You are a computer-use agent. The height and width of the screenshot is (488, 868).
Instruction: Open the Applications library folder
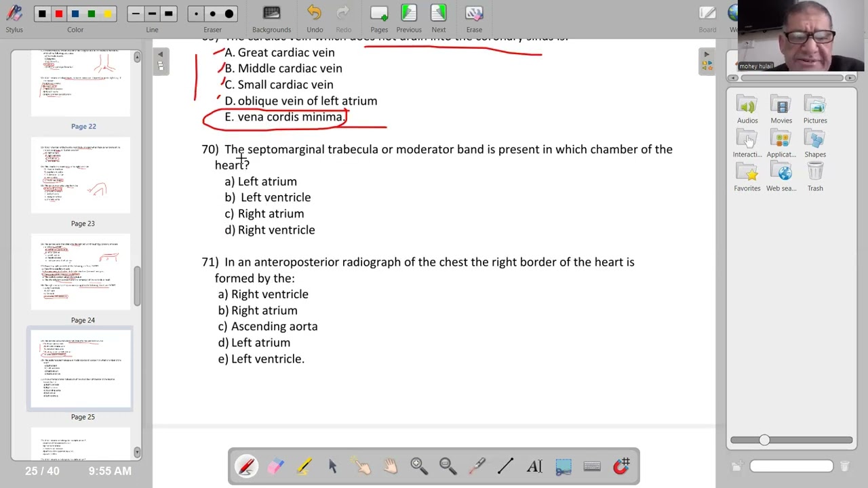tap(781, 144)
